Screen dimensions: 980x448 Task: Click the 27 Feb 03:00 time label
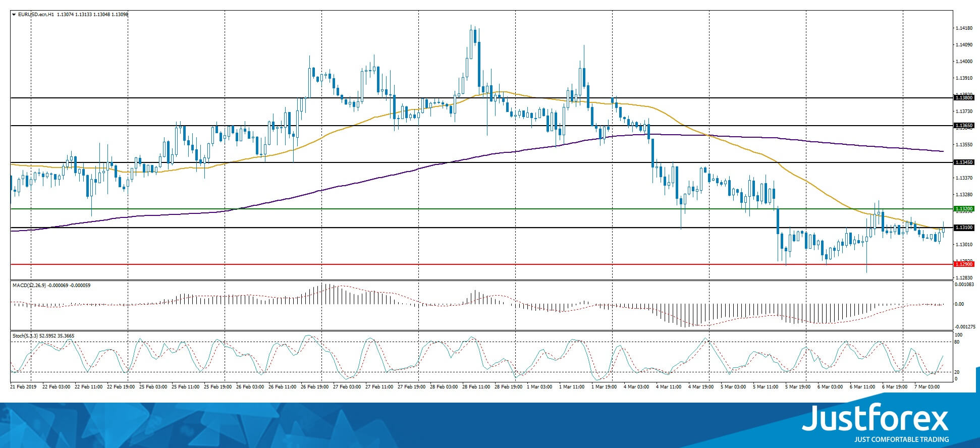pos(347,387)
